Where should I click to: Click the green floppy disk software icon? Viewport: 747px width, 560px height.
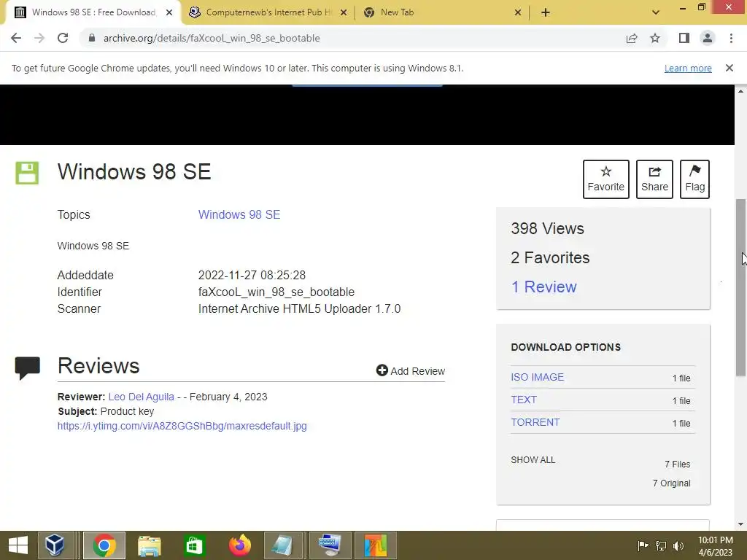coord(27,173)
